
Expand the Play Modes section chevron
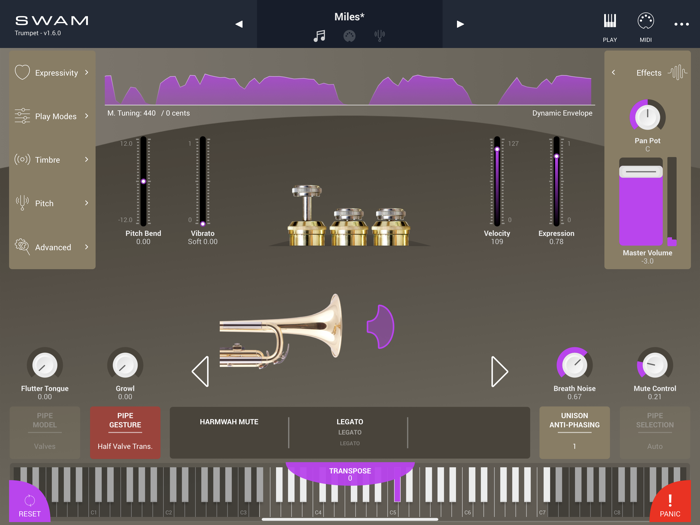pos(87,116)
